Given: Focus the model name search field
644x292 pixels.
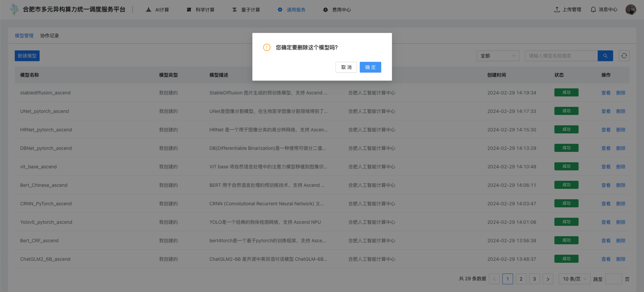Looking at the screenshot, I should (x=561, y=56).
